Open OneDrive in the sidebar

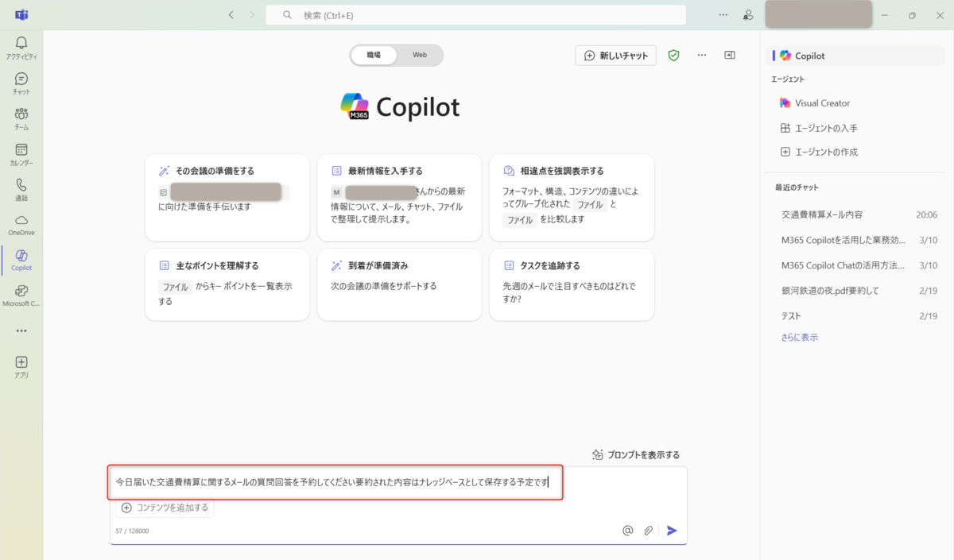pos(21,225)
